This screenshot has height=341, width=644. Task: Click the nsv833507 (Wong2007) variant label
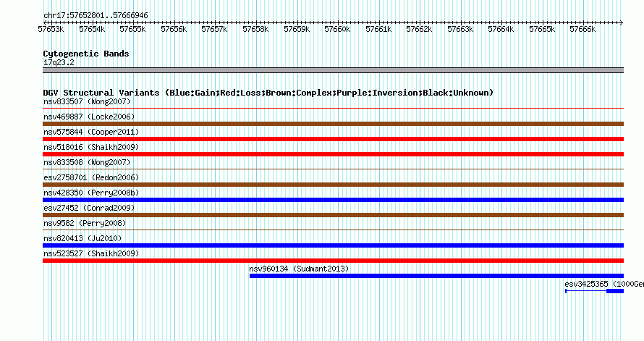click(x=87, y=101)
